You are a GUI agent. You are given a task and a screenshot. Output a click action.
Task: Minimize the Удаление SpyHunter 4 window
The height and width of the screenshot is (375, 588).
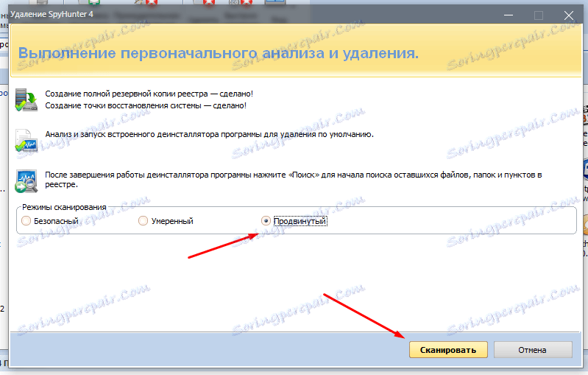click(x=509, y=15)
